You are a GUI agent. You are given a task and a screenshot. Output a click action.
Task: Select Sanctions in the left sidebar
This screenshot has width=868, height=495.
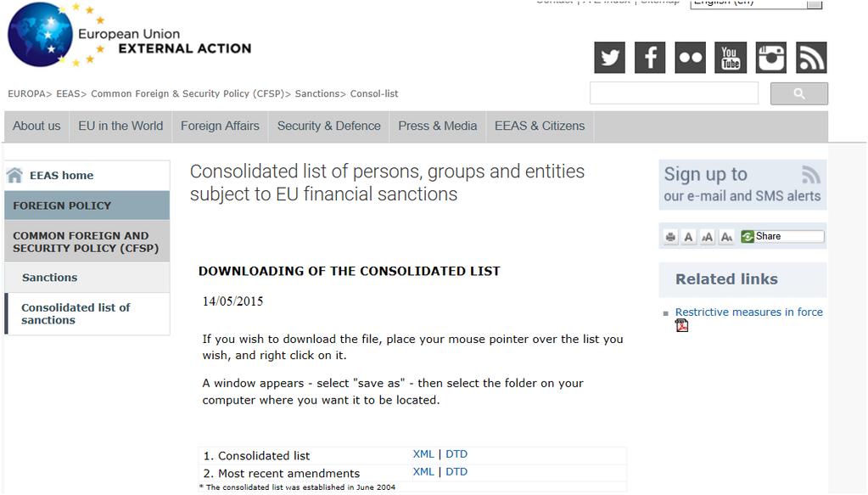click(50, 278)
